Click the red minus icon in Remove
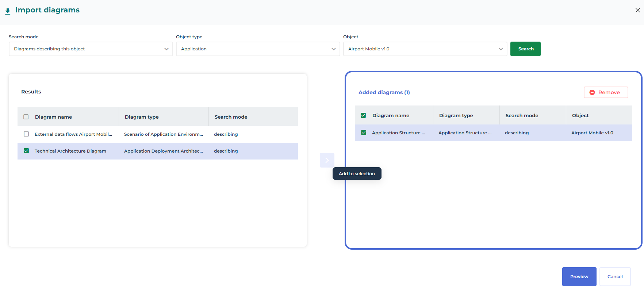This screenshot has width=644, height=288. pyautogui.click(x=592, y=92)
